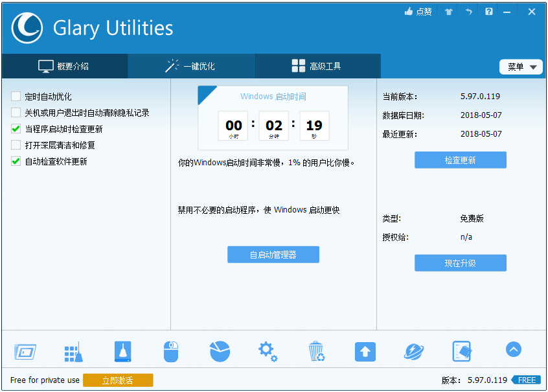Open the mouse Context Menu Manager icon

click(171, 351)
